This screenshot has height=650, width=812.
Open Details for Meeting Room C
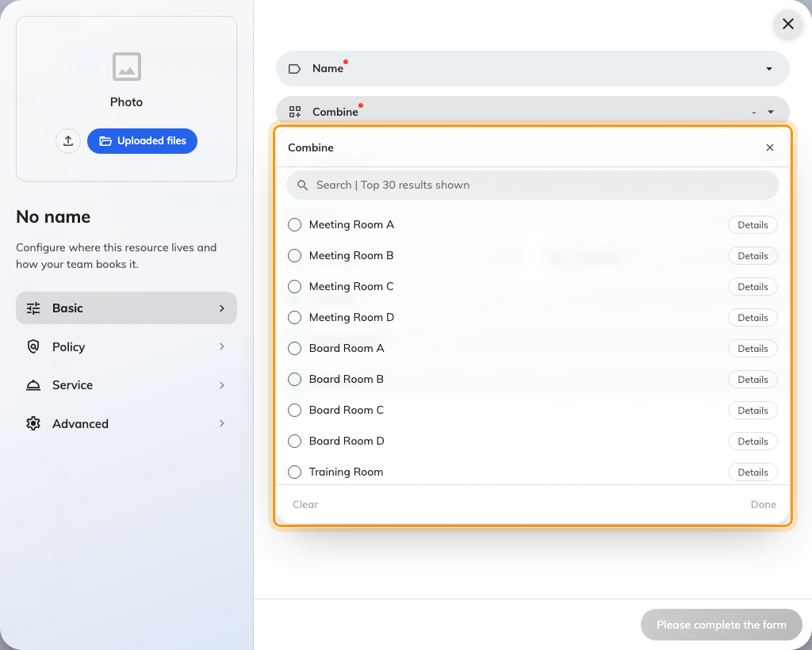[x=753, y=287]
